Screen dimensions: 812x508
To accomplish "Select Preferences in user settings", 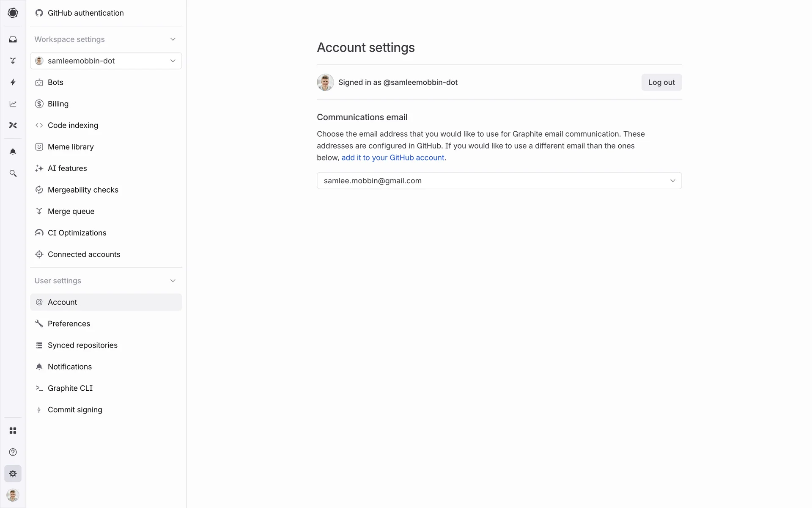I will tap(69, 324).
